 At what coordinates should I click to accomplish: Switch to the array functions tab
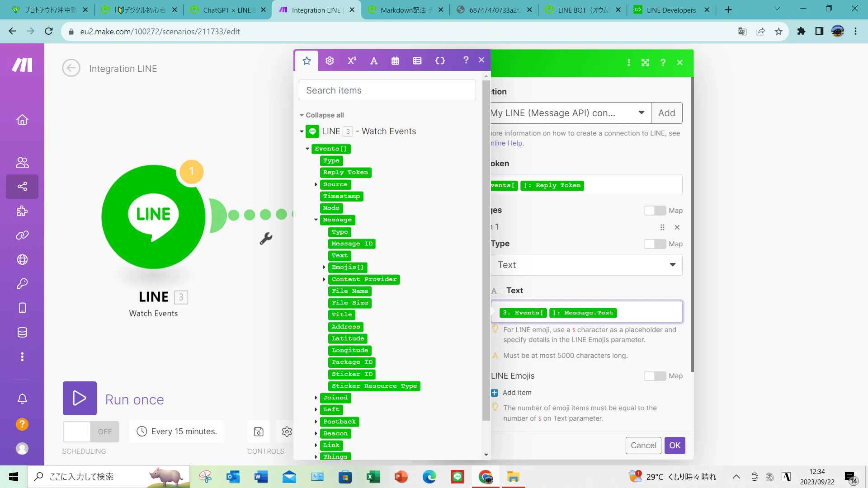pyautogui.click(x=417, y=61)
